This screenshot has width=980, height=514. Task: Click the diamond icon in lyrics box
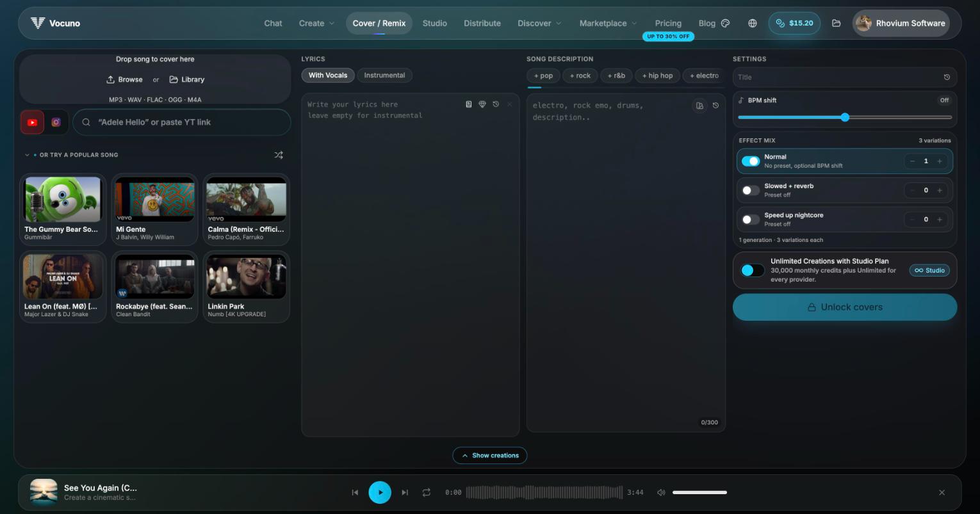pos(482,104)
